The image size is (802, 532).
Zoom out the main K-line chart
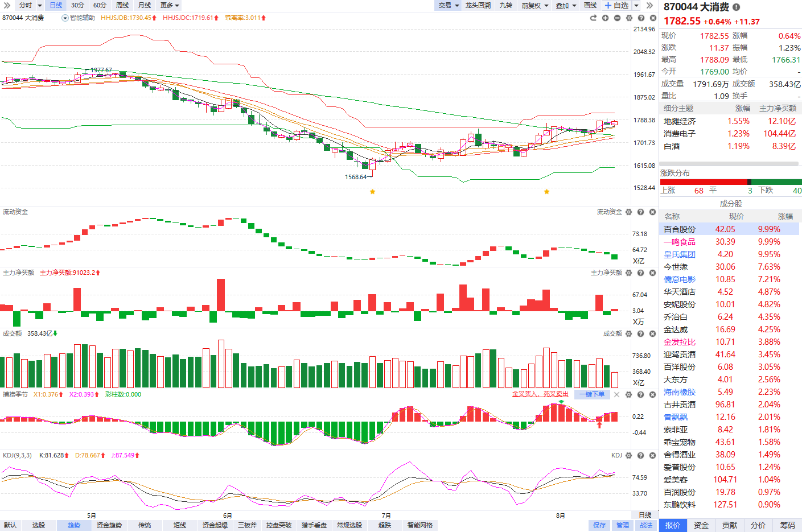click(x=617, y=18)
